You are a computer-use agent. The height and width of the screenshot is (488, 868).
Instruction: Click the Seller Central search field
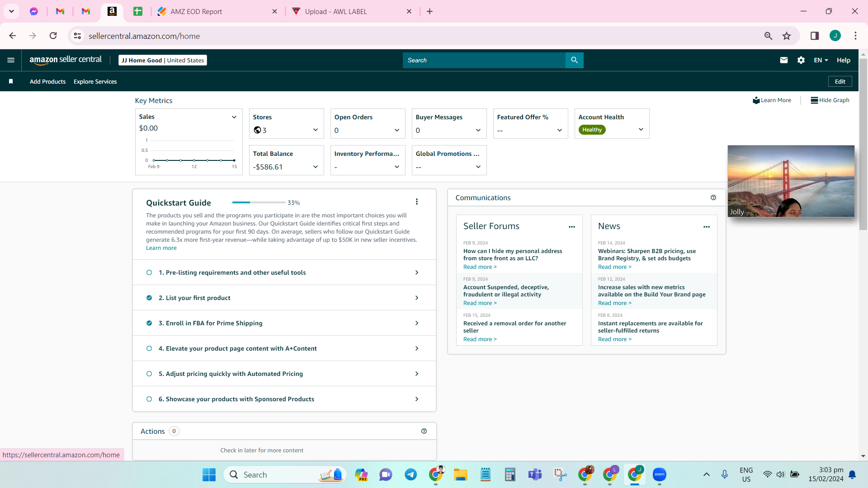pyautogui.click(x=484, y=60)
